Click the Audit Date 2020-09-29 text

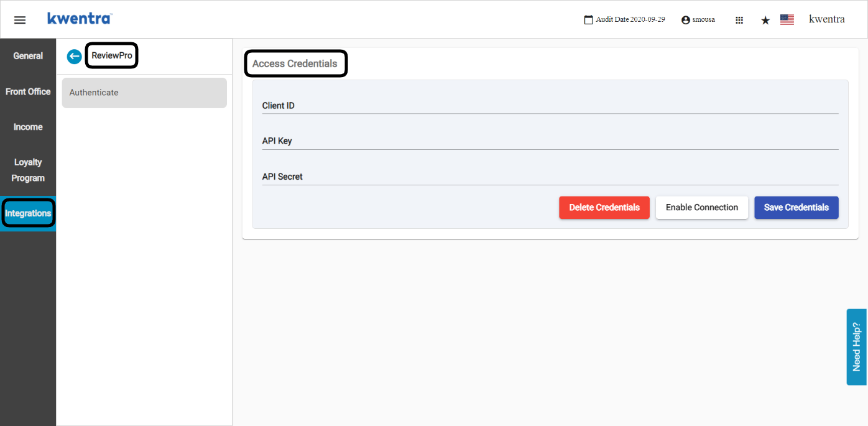point(630,20)
